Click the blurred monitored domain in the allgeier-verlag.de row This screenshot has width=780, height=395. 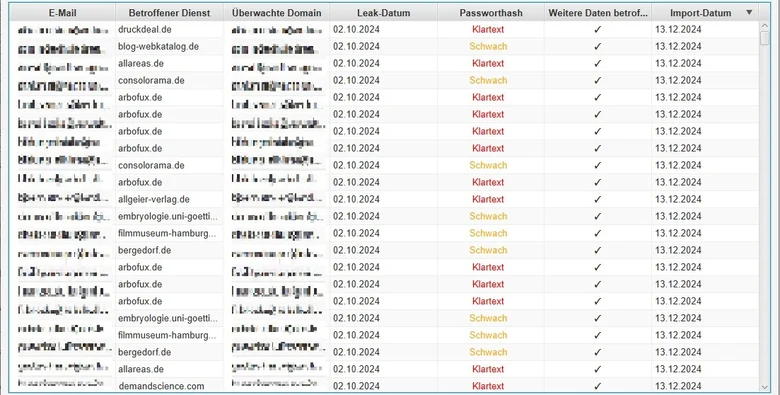click(x=278, y=198)
